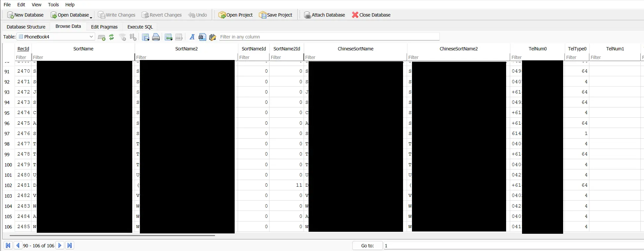Switch to the Execute SQL tab

(x=140, y=27)
